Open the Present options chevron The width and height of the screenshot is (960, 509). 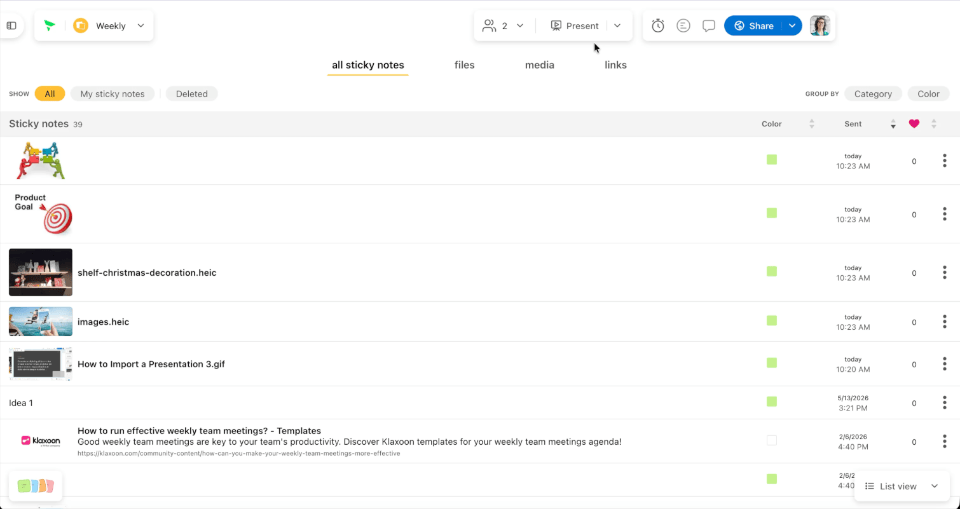coord(617,26)
